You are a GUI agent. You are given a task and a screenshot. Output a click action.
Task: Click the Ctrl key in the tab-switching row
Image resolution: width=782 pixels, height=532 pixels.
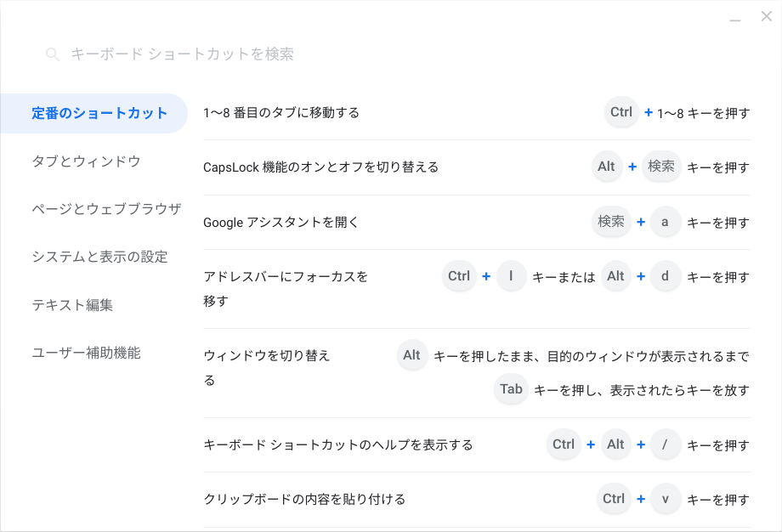pos(621,112)
